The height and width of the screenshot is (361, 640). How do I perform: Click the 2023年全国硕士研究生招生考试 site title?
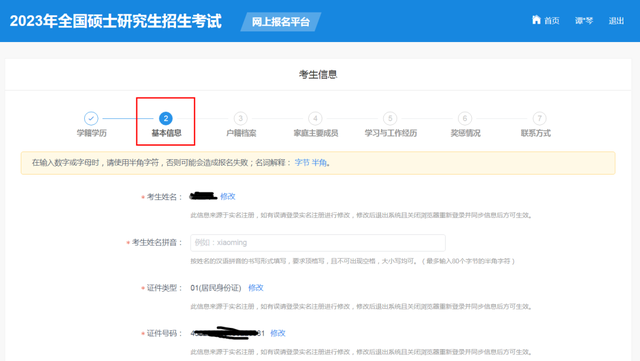click(x=116, y=21)
